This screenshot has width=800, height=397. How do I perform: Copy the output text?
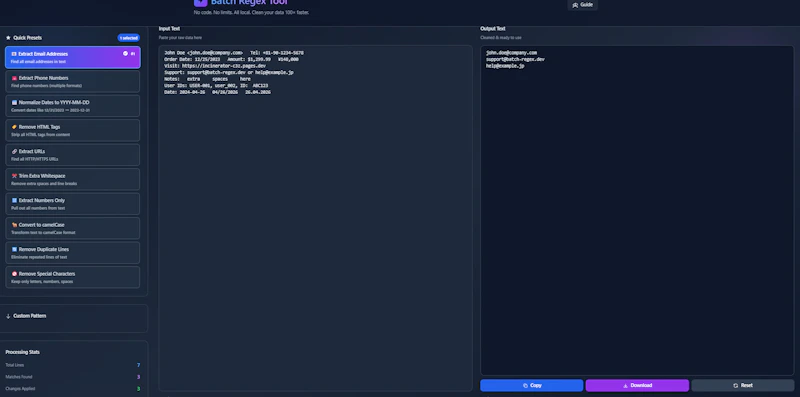[531, 385]
